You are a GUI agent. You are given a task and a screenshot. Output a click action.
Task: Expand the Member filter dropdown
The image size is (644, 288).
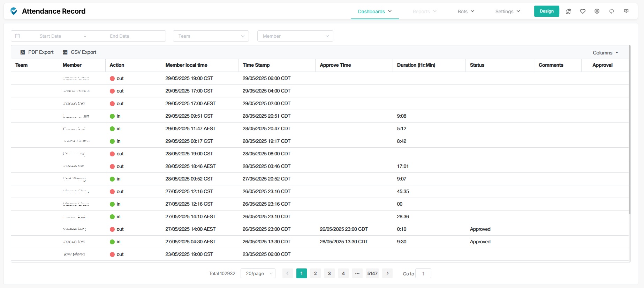click(x=295, y=36)
